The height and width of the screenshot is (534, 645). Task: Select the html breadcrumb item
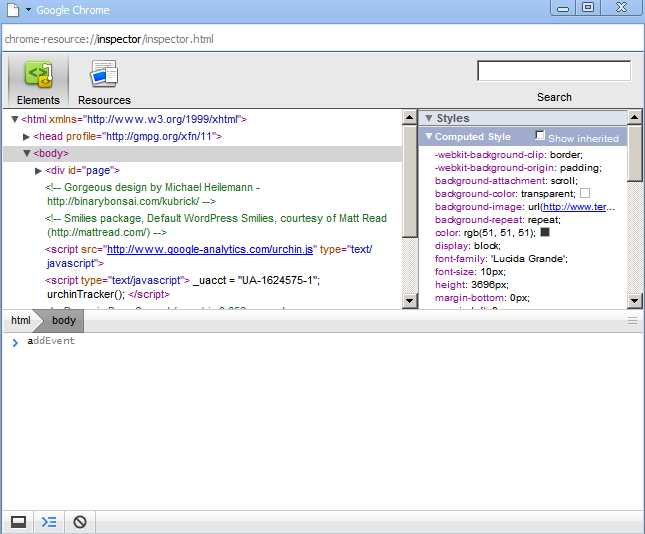tap(20, 320)
